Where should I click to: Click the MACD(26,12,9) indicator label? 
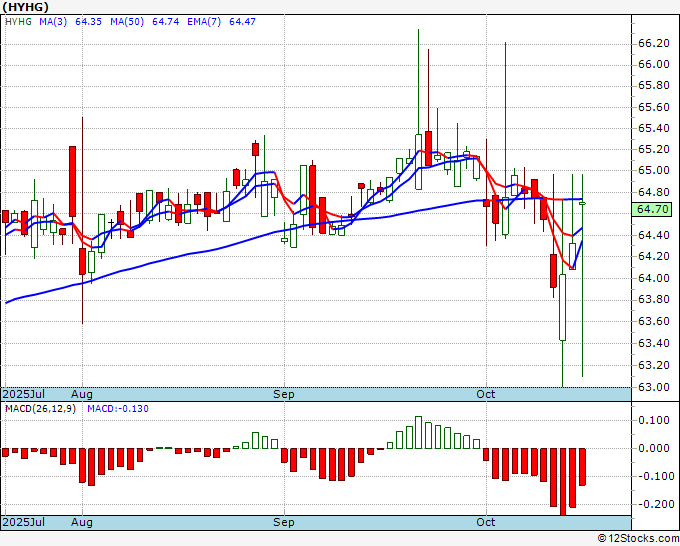[x=40, y=409]
